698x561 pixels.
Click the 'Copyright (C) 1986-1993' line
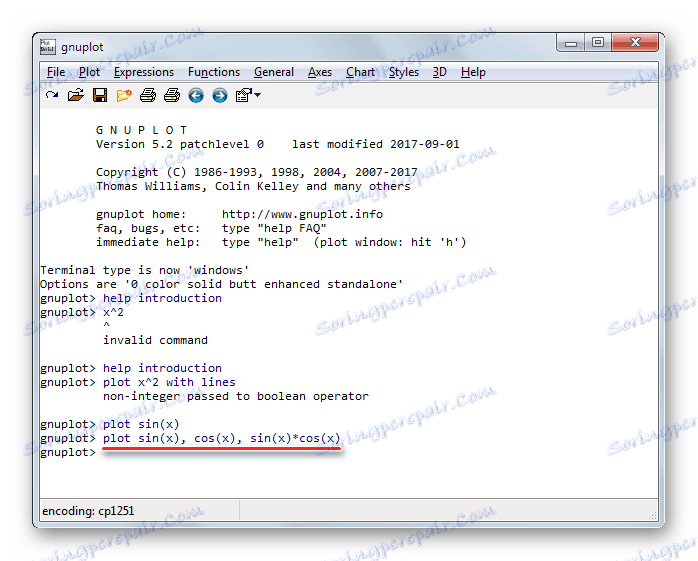click(x=257, y=172)
